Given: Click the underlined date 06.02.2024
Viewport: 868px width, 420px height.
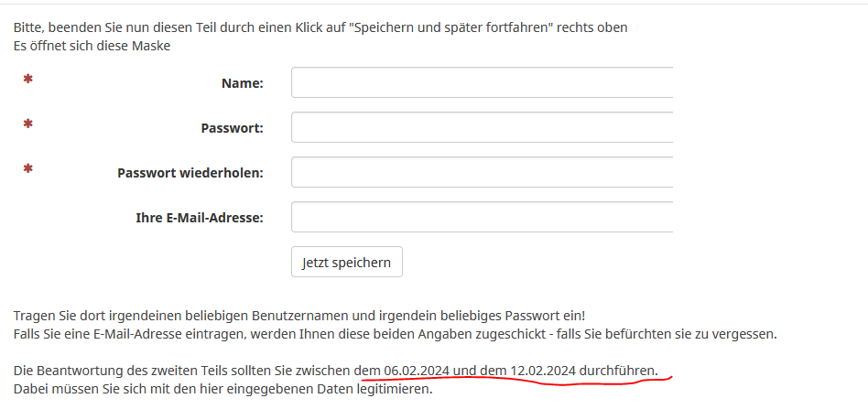Looking at the screenshot, I should point(418,371).
